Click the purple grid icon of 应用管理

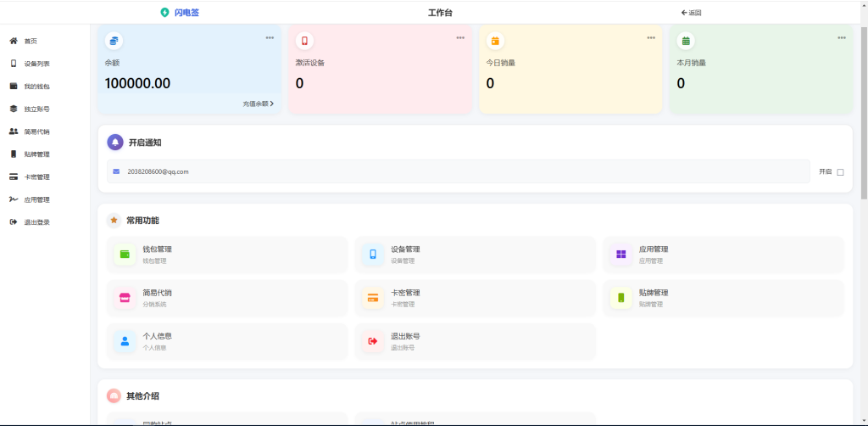621,255
